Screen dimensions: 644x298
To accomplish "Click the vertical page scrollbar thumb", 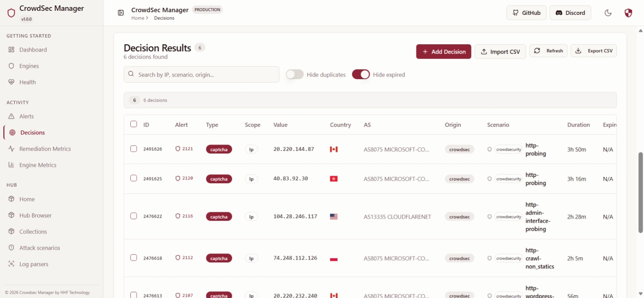I will 640,192.
